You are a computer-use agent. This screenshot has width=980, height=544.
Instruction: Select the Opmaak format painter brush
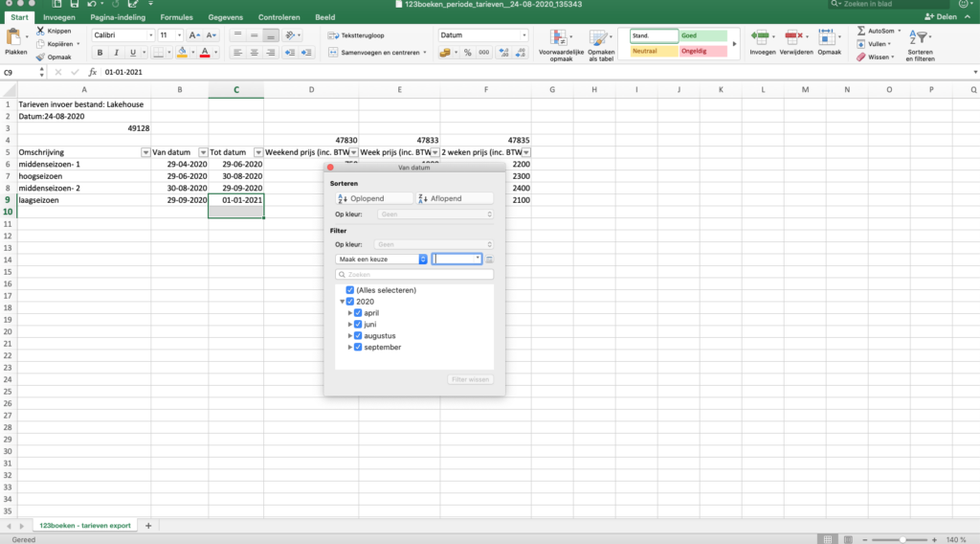(x=40, y=57)
